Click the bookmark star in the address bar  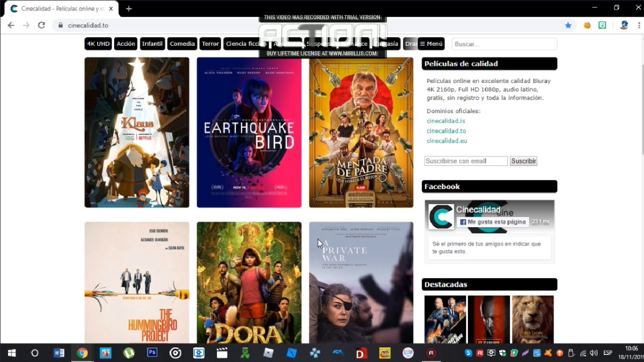568,25
